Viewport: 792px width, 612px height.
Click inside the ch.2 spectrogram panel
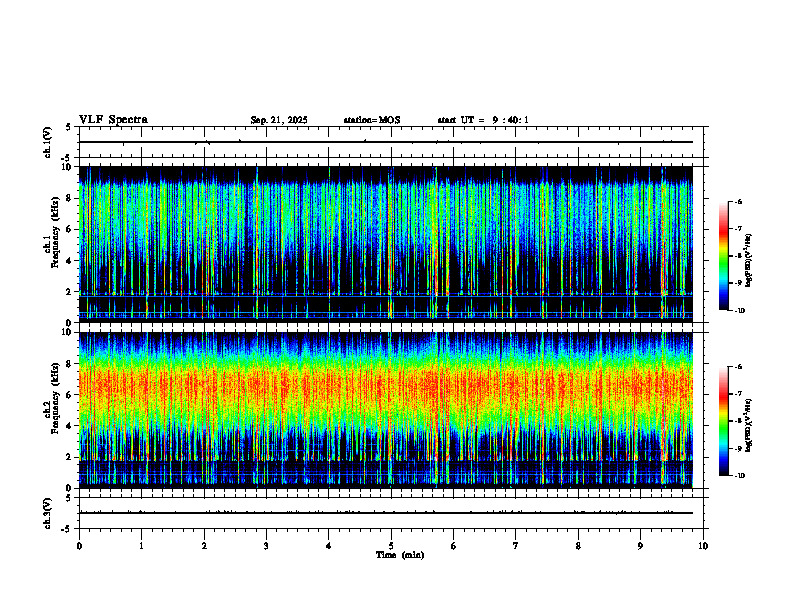tap(386, 410)
